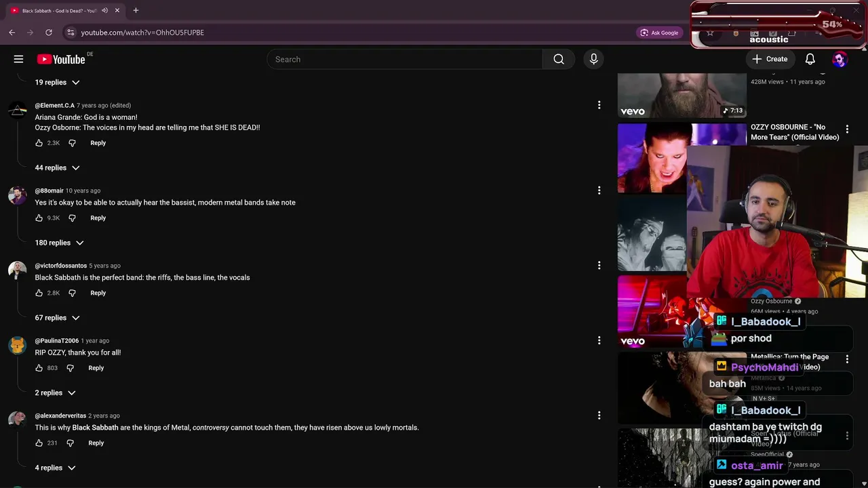Screen dimensions: 868x488
Task: Reply to the @victorfdossantos comment
Action: click(x=98, y=293)
